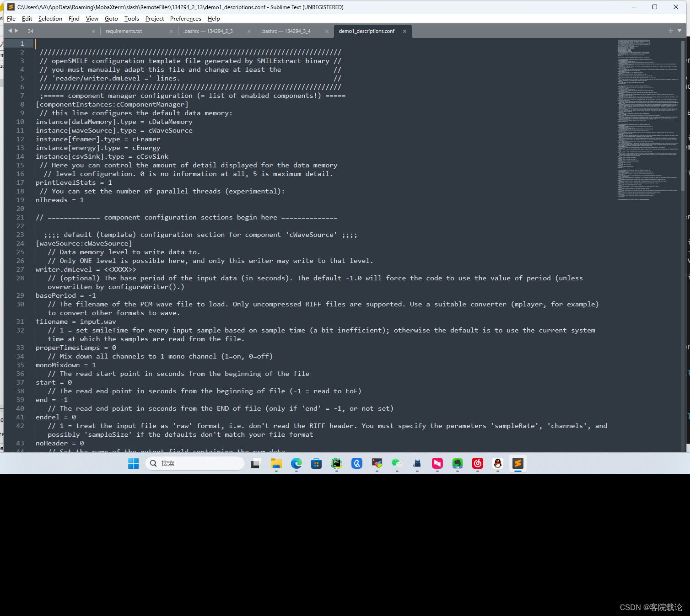Maximize the Sublime Text window
The image size is (690, 616).
pos(655,7)
